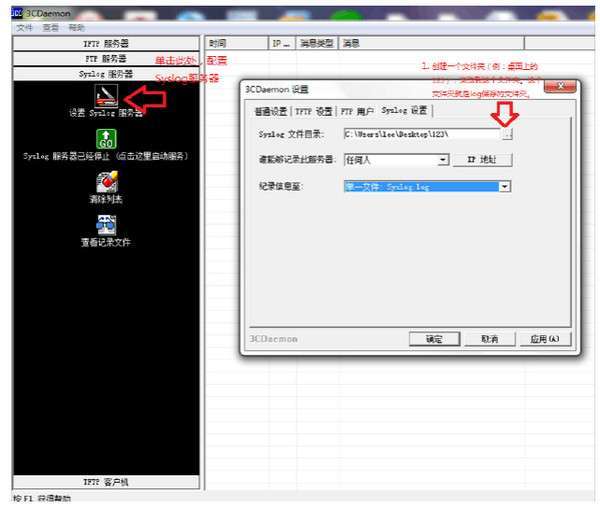
Task: Switch to the TFTP settings tab
Action: [x=314, y=111]
